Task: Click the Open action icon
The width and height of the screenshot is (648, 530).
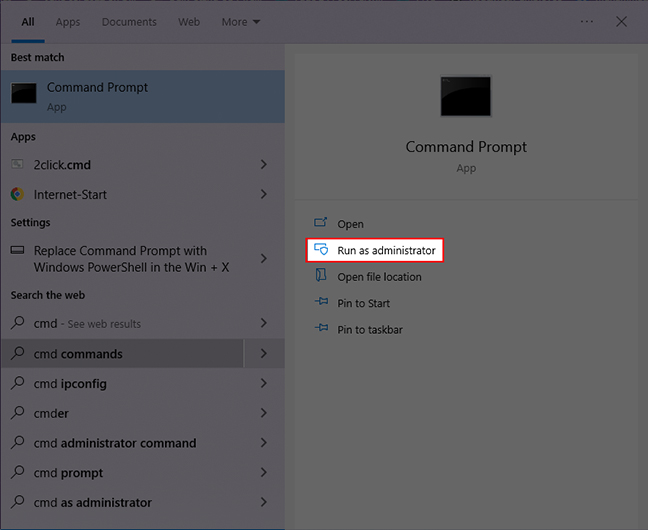Action: (x=321, y=223)
